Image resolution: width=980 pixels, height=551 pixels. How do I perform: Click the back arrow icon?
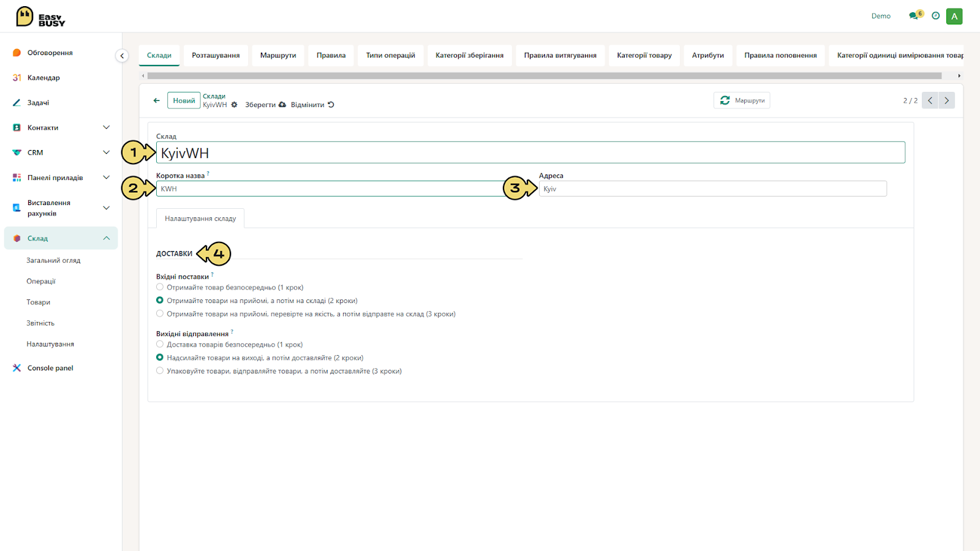(x=156, y=100)
